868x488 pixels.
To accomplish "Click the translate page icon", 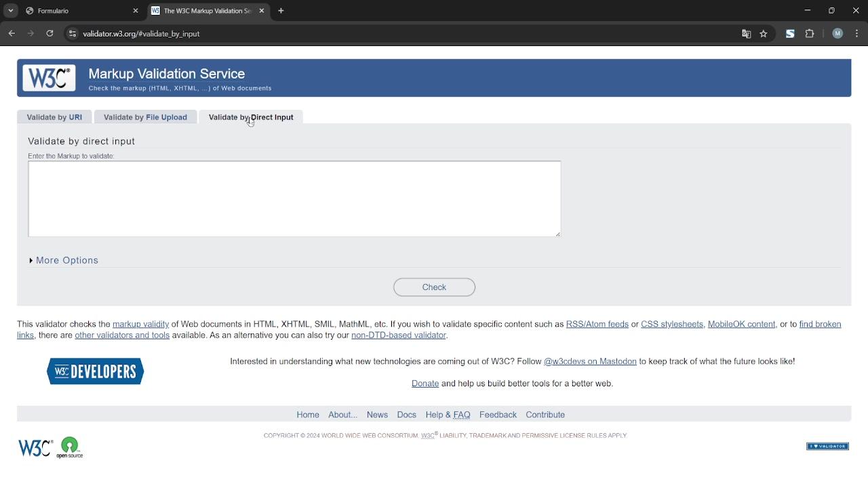I will pos(746,34).
